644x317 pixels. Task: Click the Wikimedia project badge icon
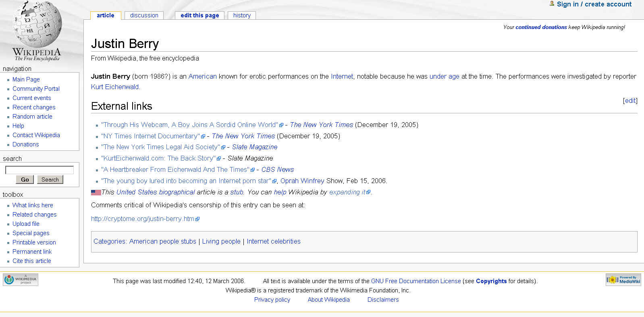pos(21,279)
